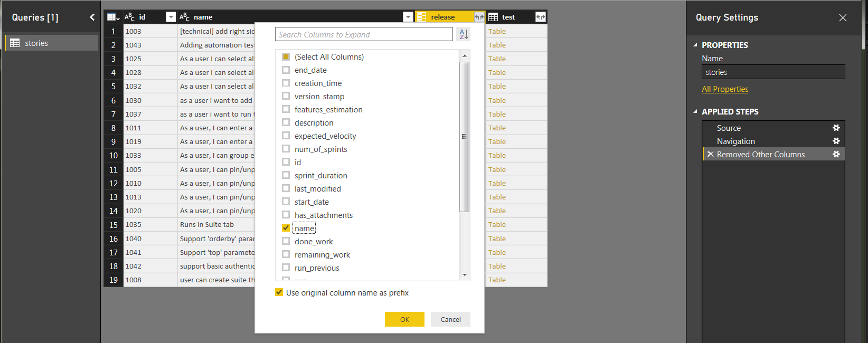Close the Query Settings pane
Viewport: 868px width, 343px height.
843,17
